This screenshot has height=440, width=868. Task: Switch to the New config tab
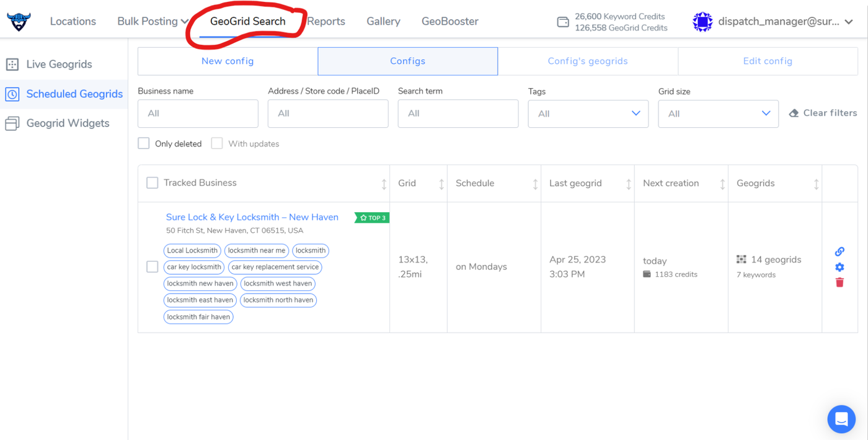coord(228,61)
